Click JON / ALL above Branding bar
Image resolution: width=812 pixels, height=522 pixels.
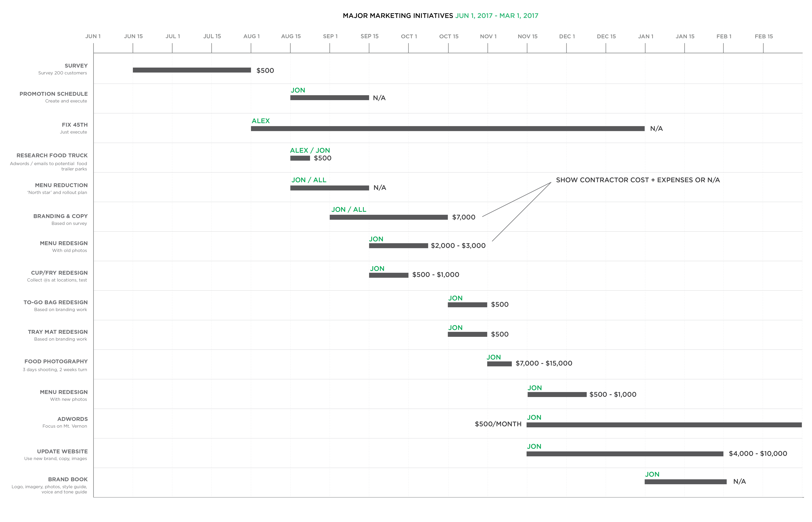click(349, 209)
